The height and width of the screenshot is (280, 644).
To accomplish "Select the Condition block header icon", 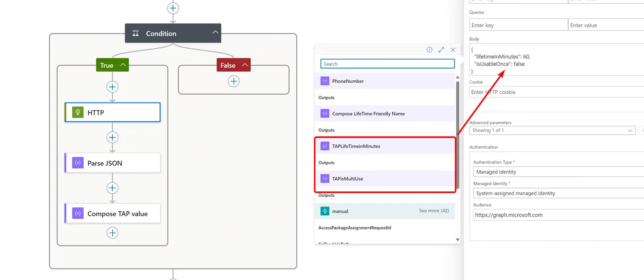I will point(136,33).
